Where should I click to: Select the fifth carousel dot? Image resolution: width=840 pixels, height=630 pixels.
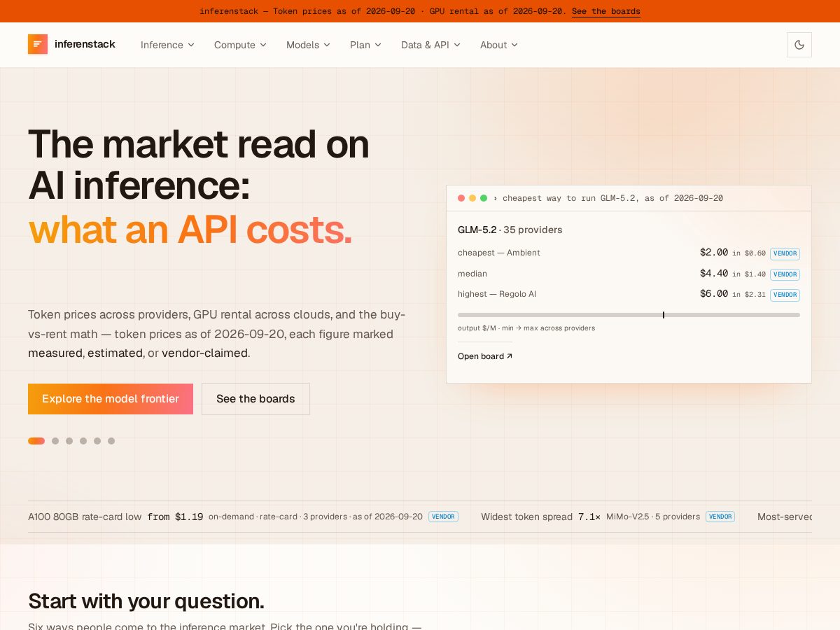[x=97, y=441]
